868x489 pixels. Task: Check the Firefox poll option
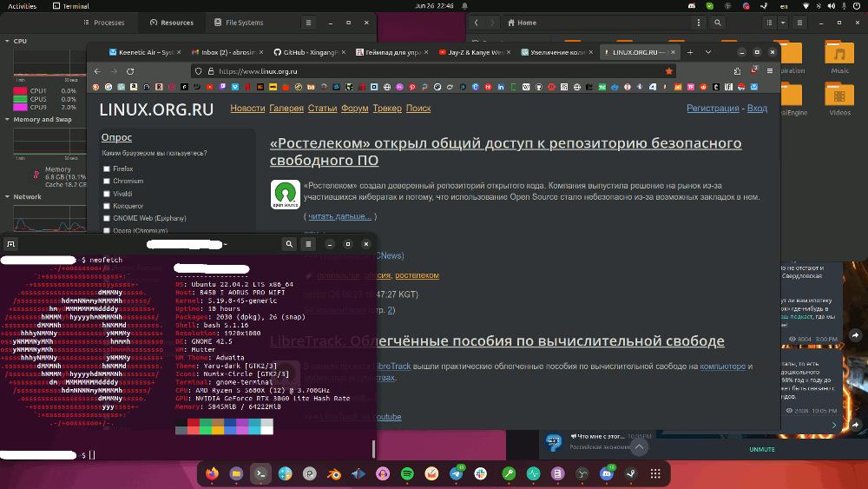point(106,169)
